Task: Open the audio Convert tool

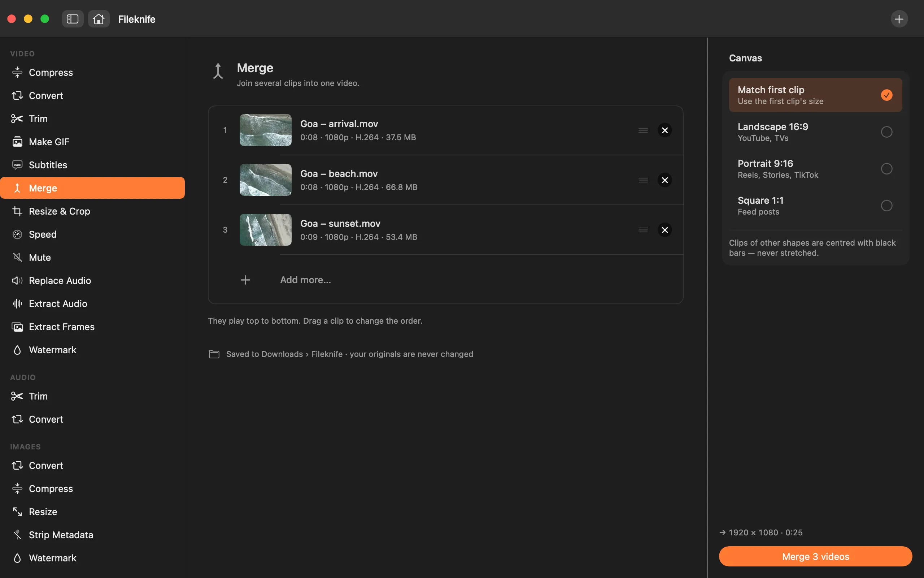Action: (x=92, y=419)
